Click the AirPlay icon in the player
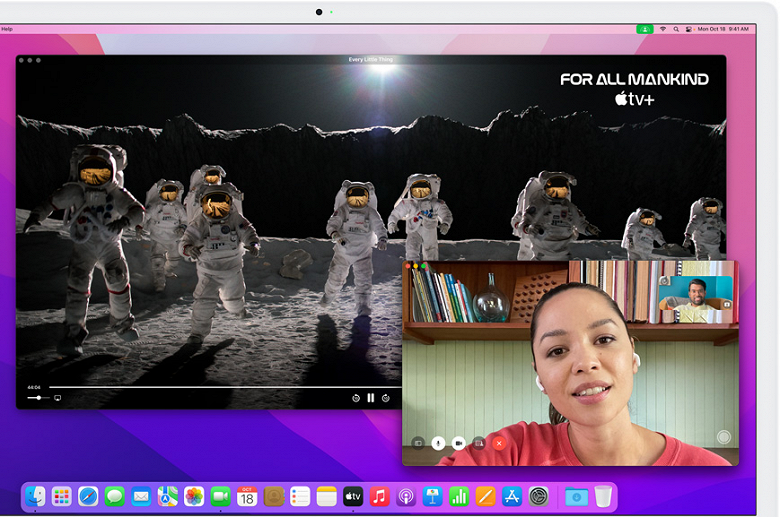 [57, 398]
